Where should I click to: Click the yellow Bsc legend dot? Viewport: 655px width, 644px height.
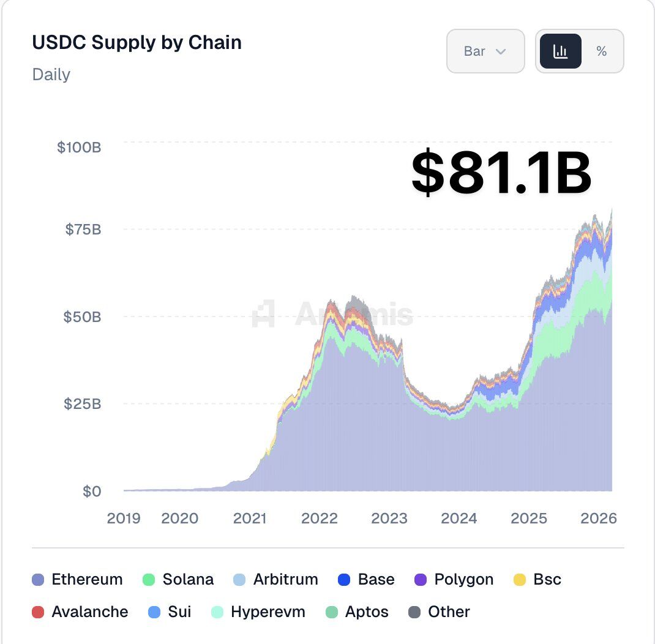519,580
